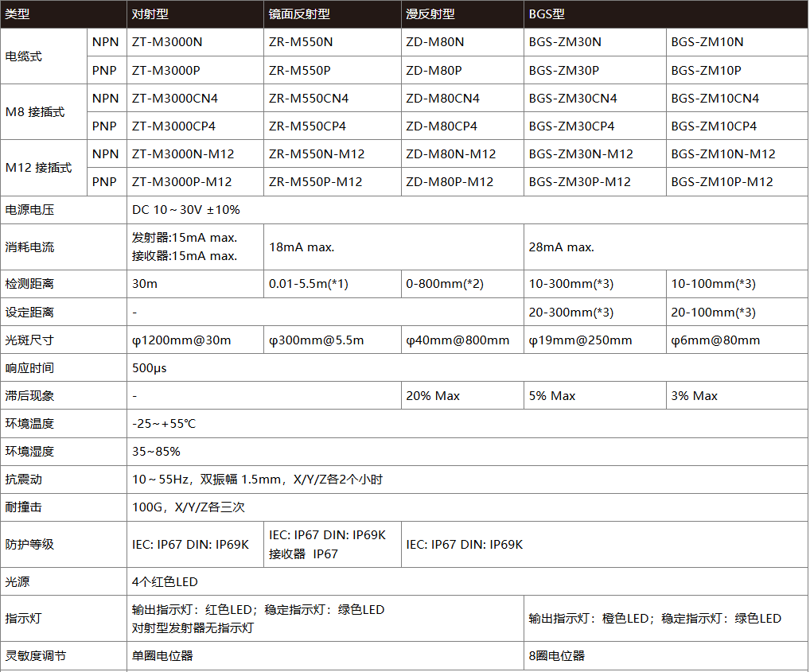Viewport: 810px width, 672px height.
Task: Click the ZT-M3000N model cell
Action: pos(167,42)
